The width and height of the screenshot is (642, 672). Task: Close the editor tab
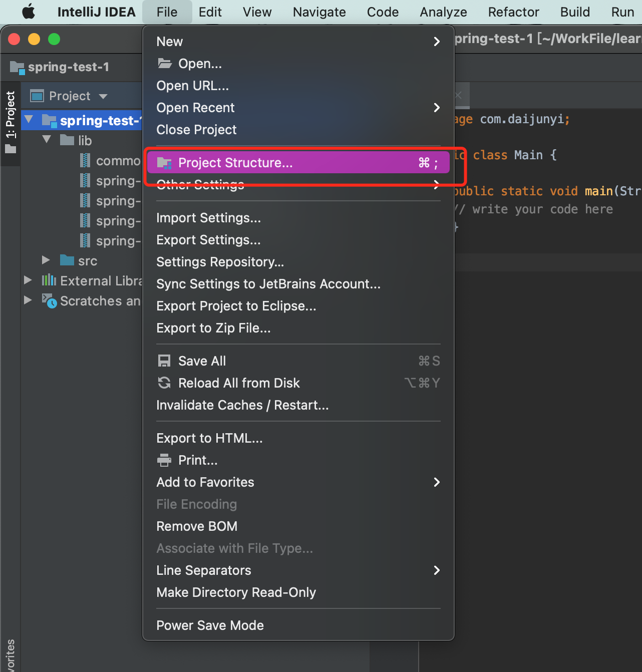(458, 95)
